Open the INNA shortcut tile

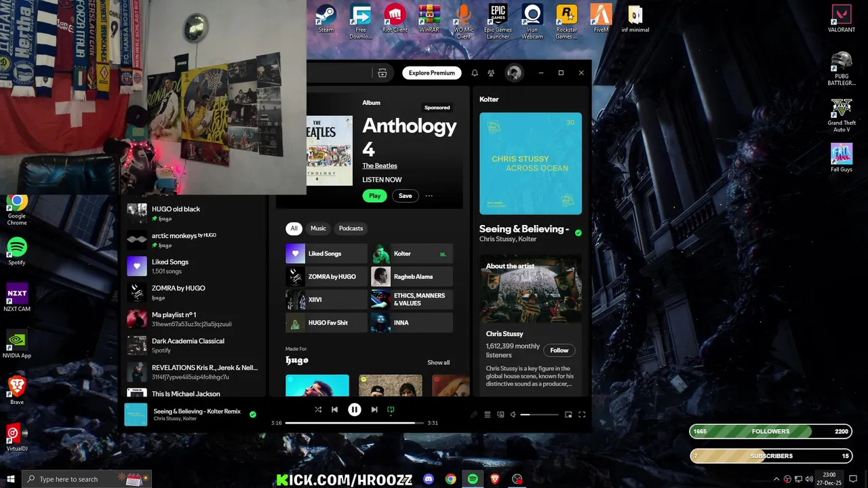(x=412, y=323)
